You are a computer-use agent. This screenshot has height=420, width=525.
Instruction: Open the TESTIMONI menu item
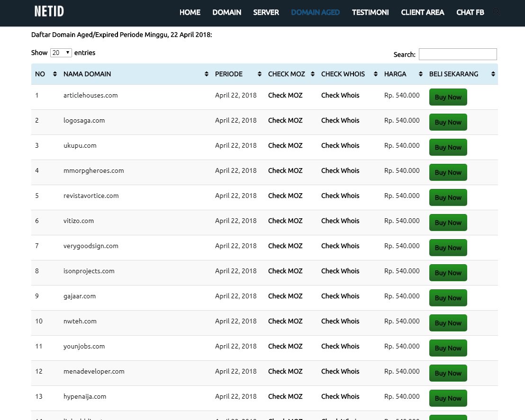[x=371, y=12]
